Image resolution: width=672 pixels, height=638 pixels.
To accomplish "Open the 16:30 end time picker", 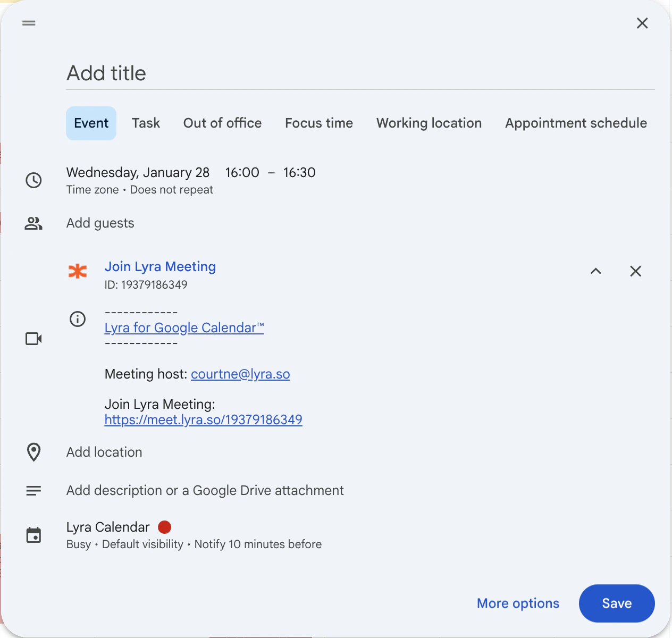I will pyautogui.click(x=299, y=172).
